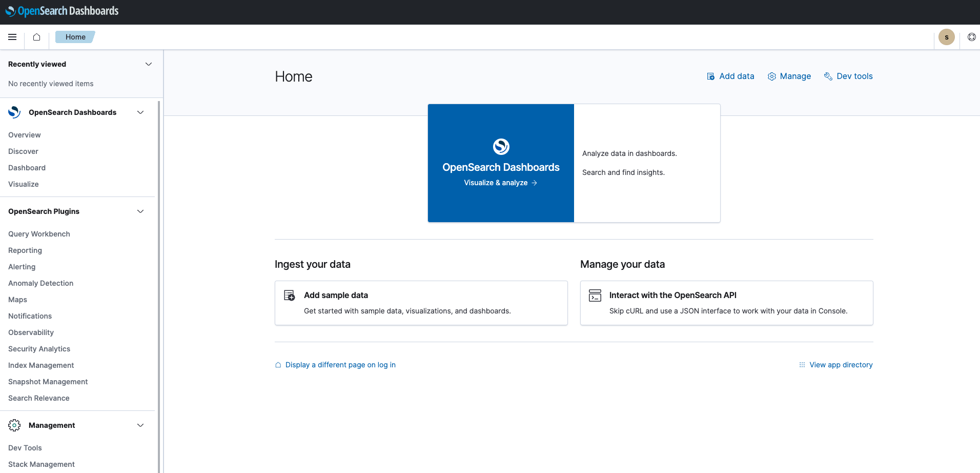The image size is (980, 473).
Task: Collapse the OpenSearch Dashboards nav group
Action: pyautogui.click(x=140, y=112)
